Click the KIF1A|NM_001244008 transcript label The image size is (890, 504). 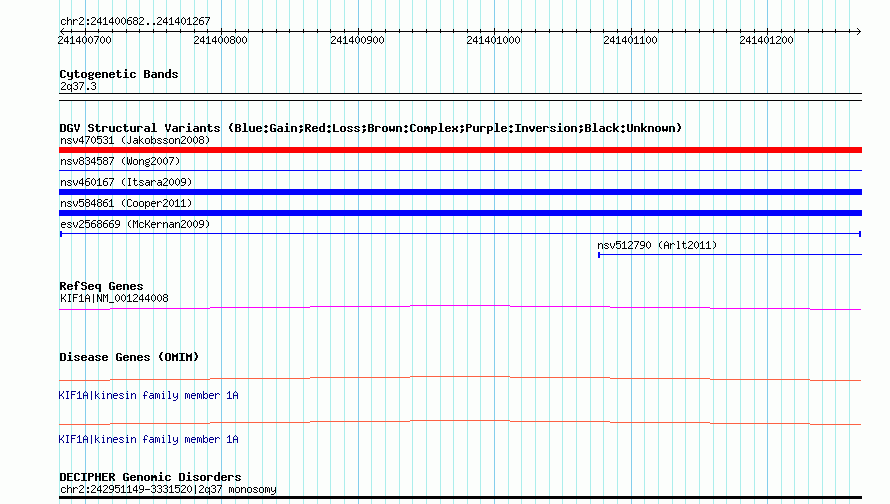(x=114, y=299)
